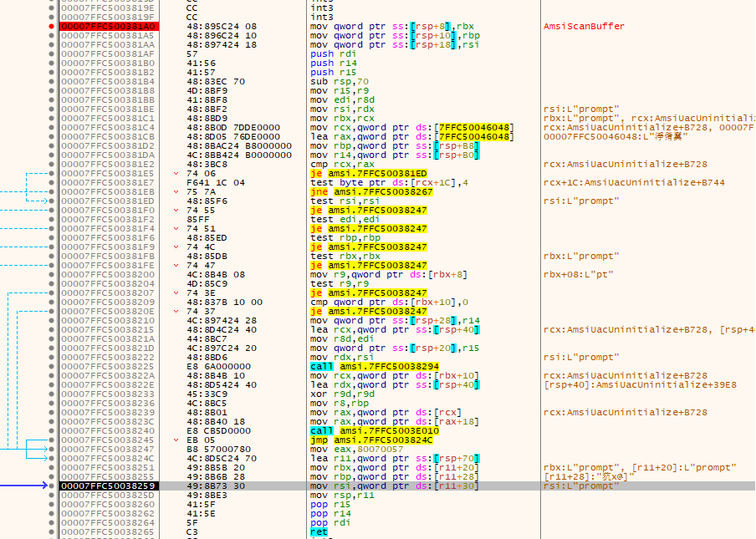Select the AmsiScanBuffer comment label
756x539 pixels.
[584, 27]
